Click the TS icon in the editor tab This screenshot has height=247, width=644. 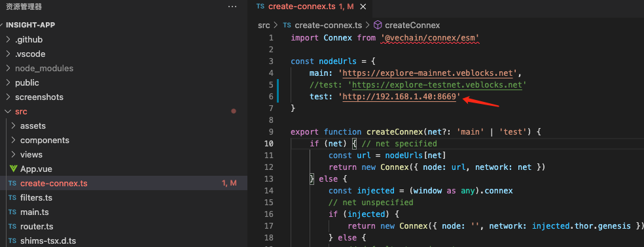260,7
